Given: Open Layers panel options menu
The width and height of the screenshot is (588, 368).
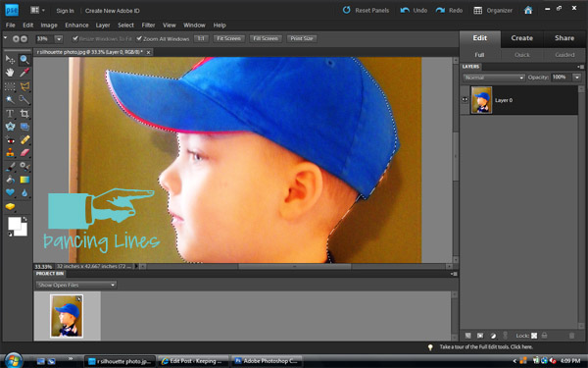Looking at the screenshot, I should [581, 67].
